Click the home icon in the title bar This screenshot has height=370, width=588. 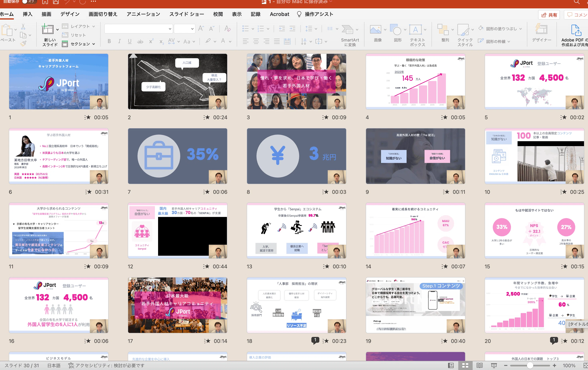(x=45, y=2)
